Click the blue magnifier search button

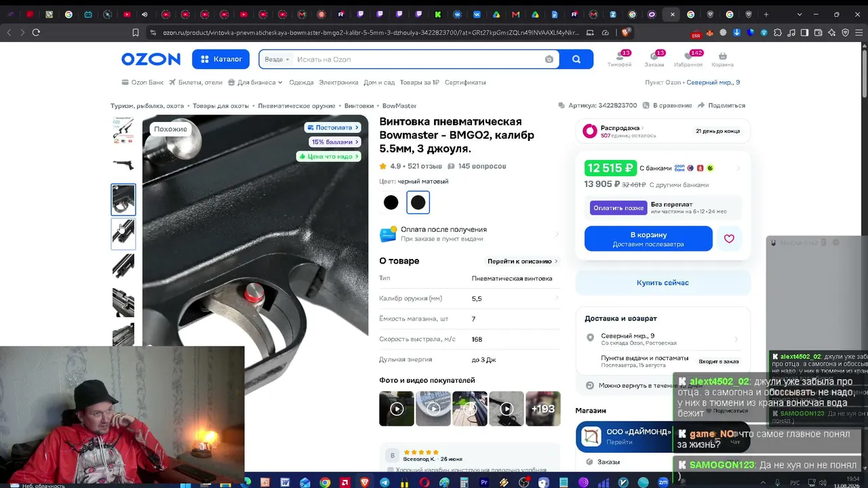[576, 59]
